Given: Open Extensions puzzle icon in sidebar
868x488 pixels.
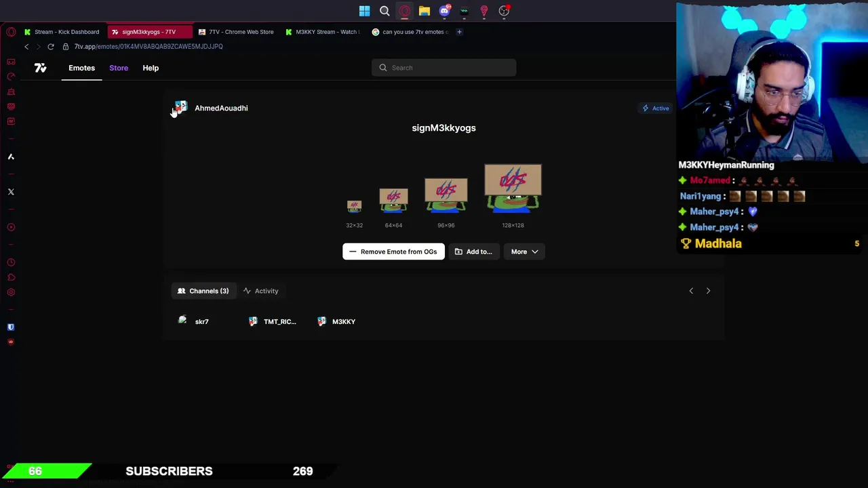Looking at the screenshot, I should [x=11, y=277].
